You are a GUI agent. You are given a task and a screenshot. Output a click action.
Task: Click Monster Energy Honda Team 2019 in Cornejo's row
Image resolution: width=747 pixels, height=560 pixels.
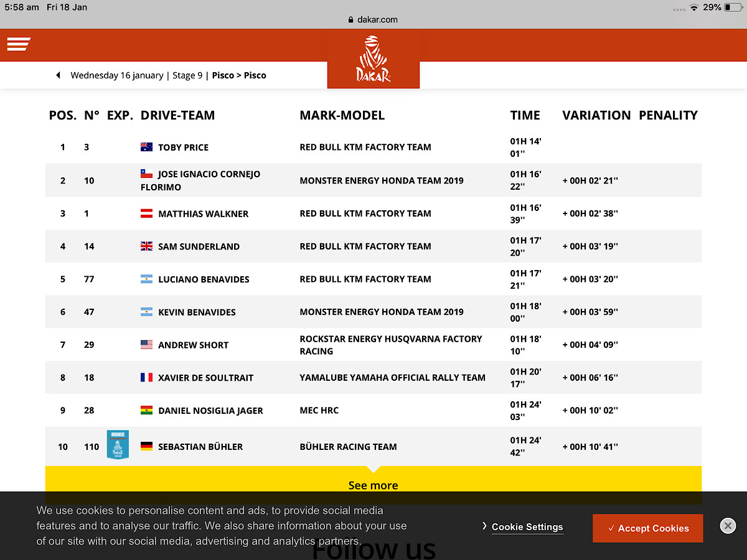click(x=382, y=180)
